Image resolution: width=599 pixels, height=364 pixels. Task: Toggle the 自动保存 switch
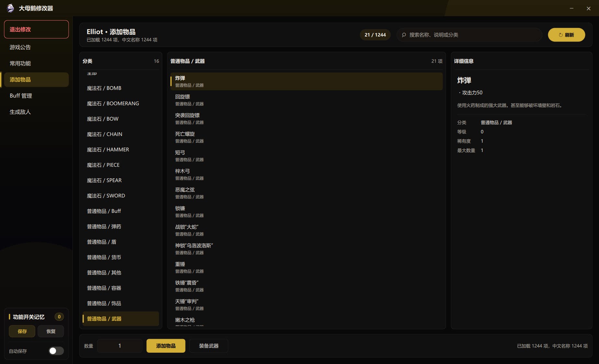click(x=56, y=351)
